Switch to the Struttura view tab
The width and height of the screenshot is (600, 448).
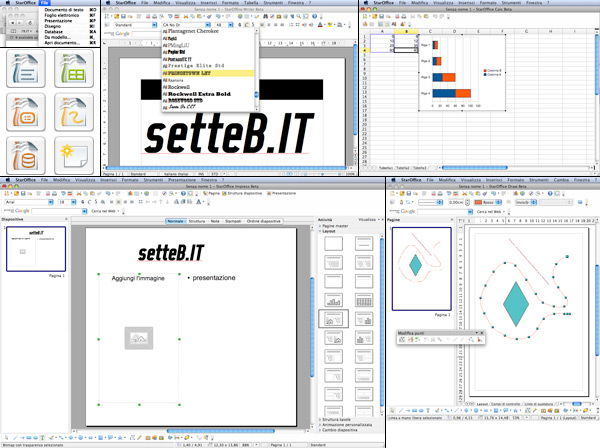pos(198,219)
